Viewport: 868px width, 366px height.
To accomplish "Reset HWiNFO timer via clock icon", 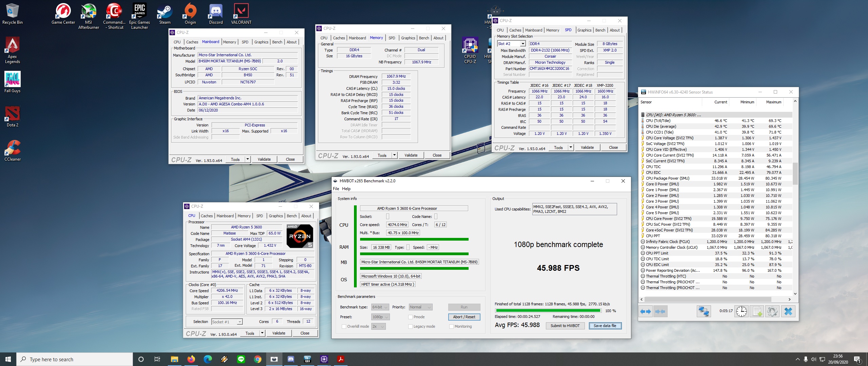I will click(x=742, y=311).
